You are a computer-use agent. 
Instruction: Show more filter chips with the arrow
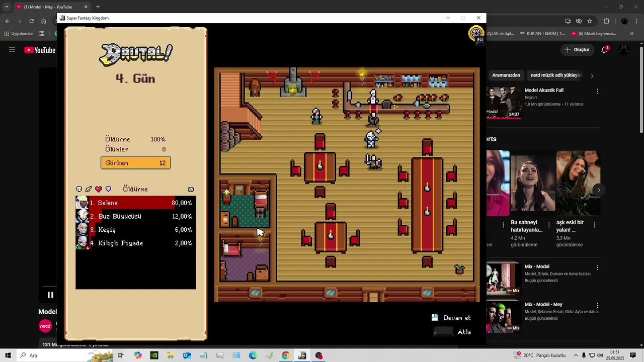592,76
